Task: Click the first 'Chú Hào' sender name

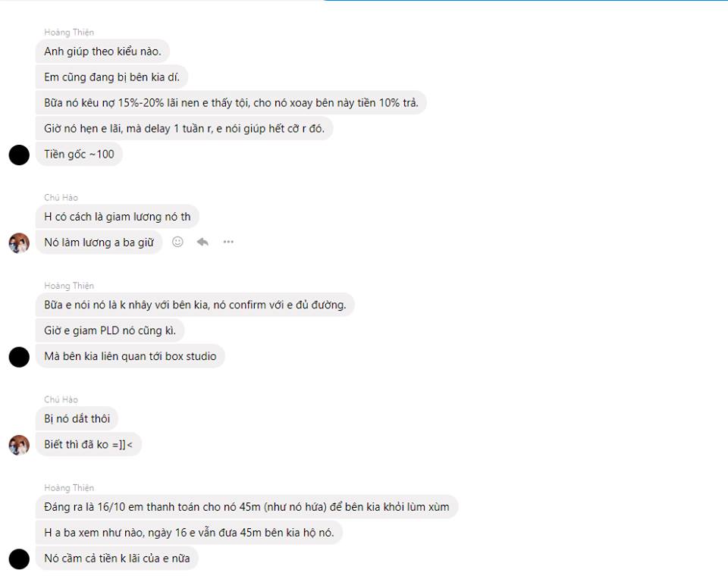Action: click(x=61, y=197)
